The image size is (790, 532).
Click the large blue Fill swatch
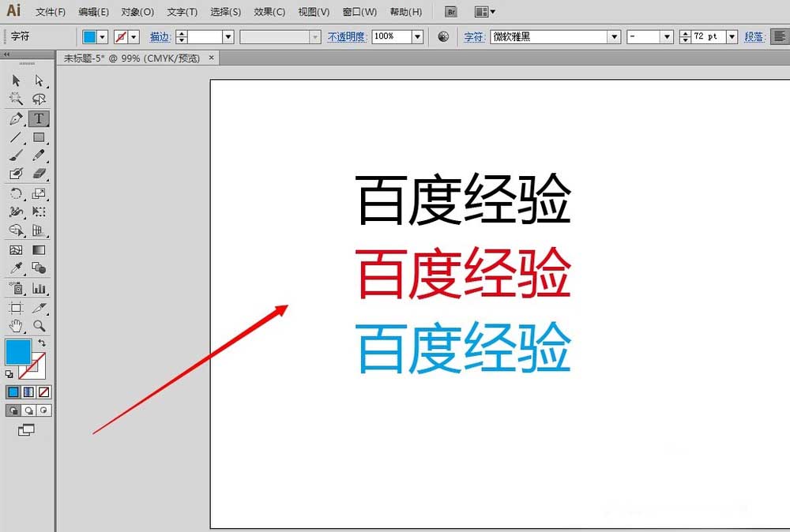pos(18,351)
